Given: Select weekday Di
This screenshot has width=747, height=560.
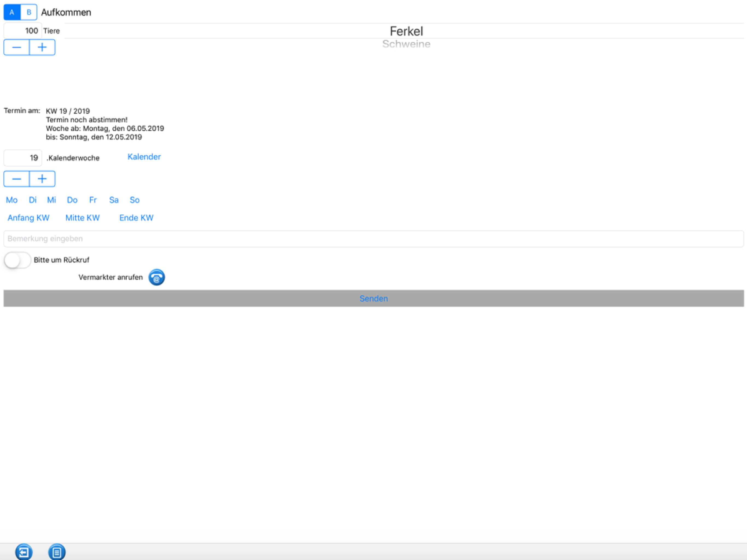Looking at the screenshot, I should tap(33, 200).
